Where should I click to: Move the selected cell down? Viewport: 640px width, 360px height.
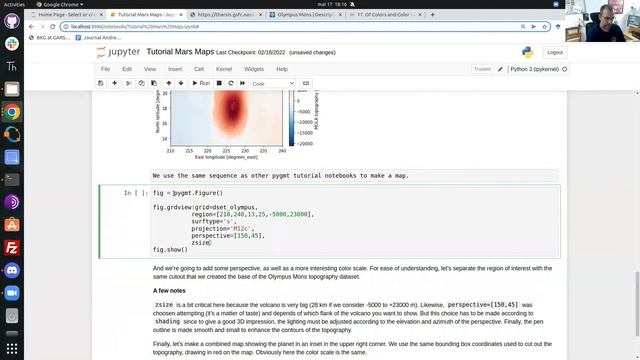point(181,83)
